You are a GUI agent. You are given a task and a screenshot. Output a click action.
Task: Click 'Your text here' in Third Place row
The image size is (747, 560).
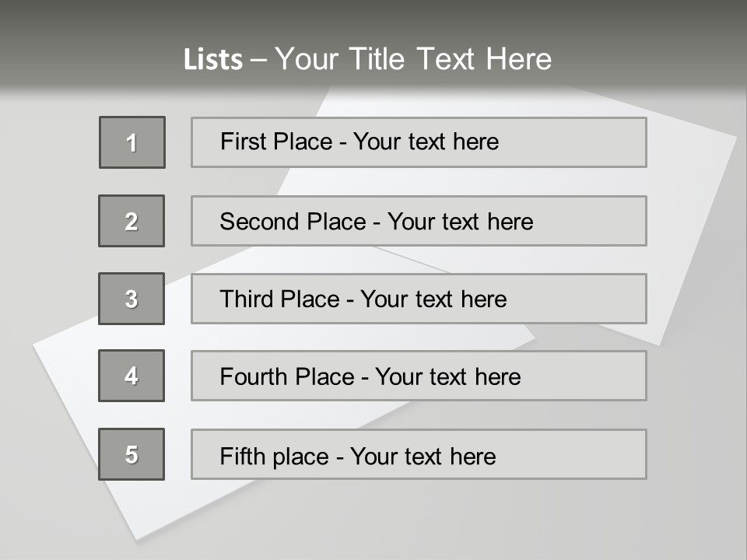(433, 299)
